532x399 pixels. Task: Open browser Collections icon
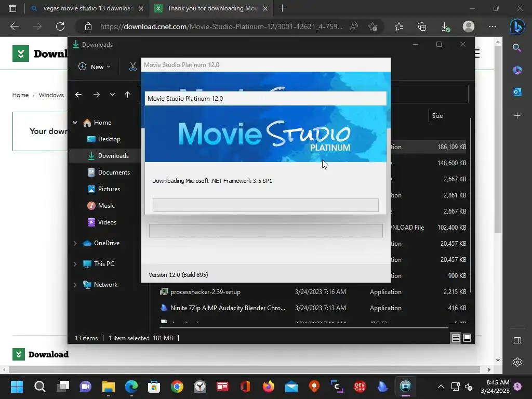[422, 26]
